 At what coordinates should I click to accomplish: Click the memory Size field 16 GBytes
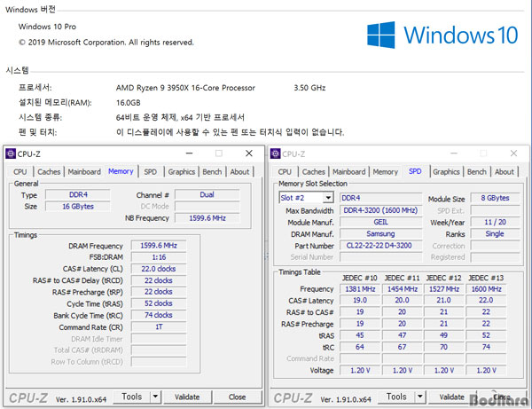[78, 207]
